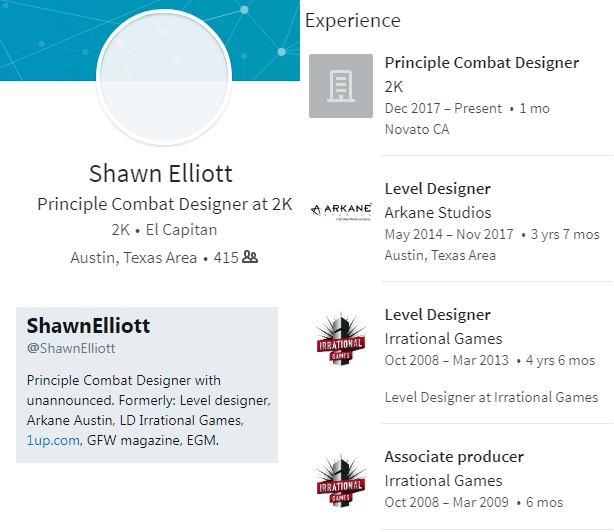Select the Principle Combat Designer job title
Screen dimensions: 614x532
[482, 63]
